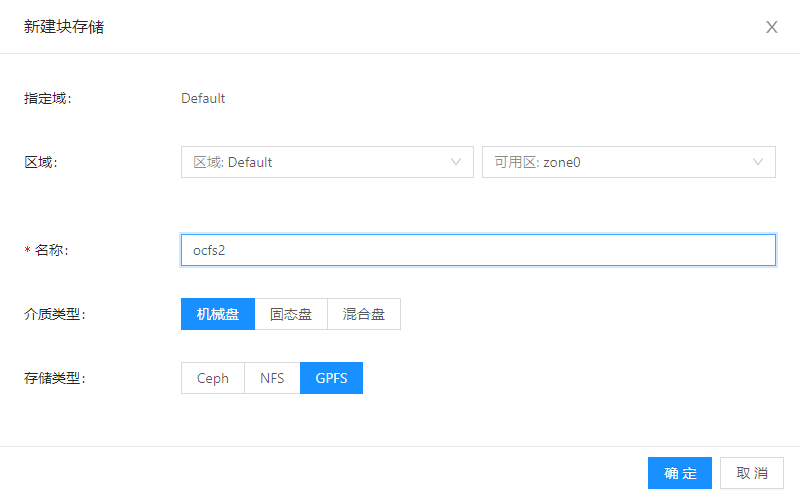The image size is (800, 501).
Task: Click the chevron arrow in 区域 selector
Action: click(x=457, y=162)
